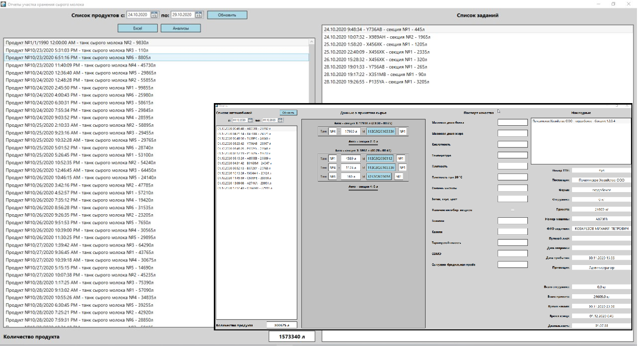Click the Кислотность input field
Viewport: 644px width, 349px height.
[512, 144]
